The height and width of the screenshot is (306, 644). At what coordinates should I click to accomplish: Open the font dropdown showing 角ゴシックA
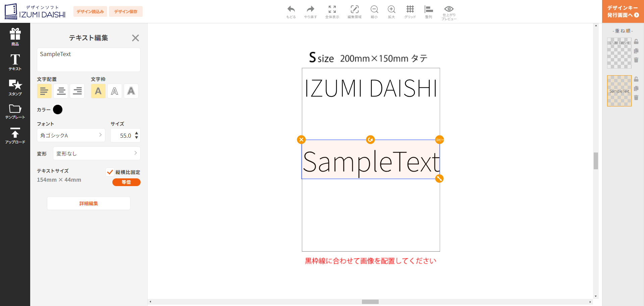(71, 135)
